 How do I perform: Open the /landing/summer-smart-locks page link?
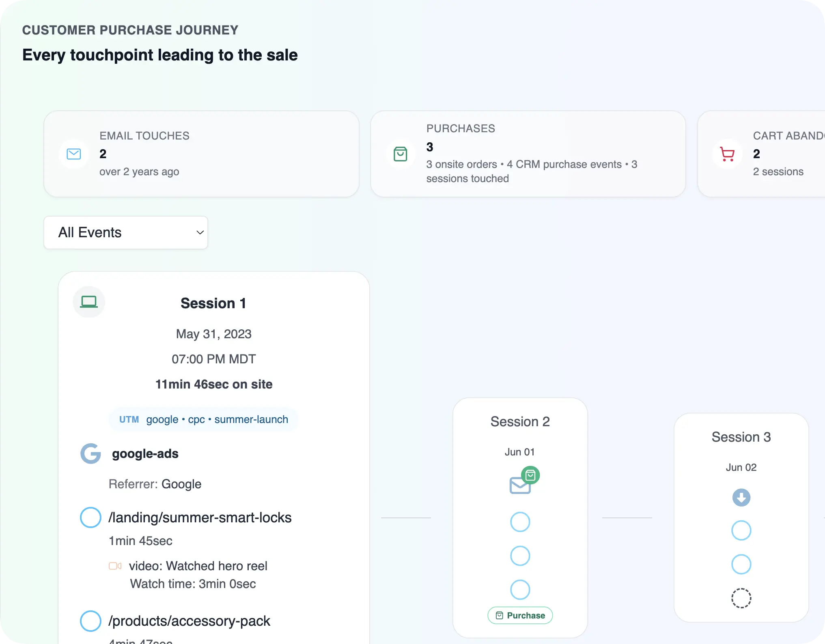pyautogui.click(x=200, y=518)
